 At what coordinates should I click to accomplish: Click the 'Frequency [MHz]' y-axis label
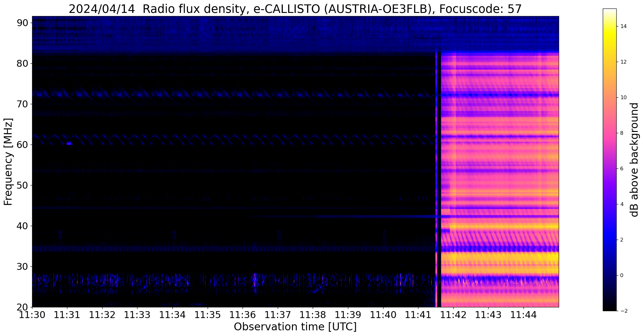8,162
